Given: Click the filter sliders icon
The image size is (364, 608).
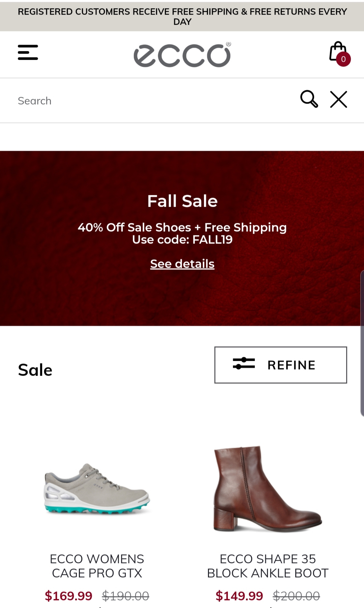Looking at the screenshot, I should click(244, 364).
